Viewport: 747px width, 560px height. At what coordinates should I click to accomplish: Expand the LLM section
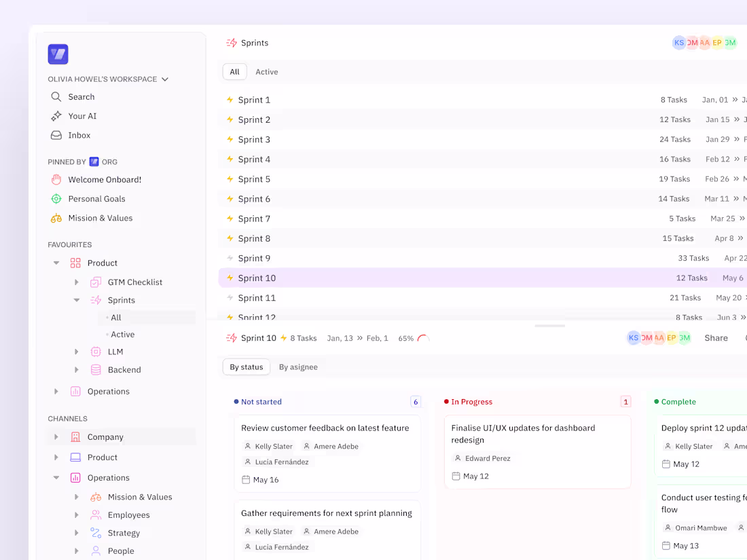click(x=76, y=352)
